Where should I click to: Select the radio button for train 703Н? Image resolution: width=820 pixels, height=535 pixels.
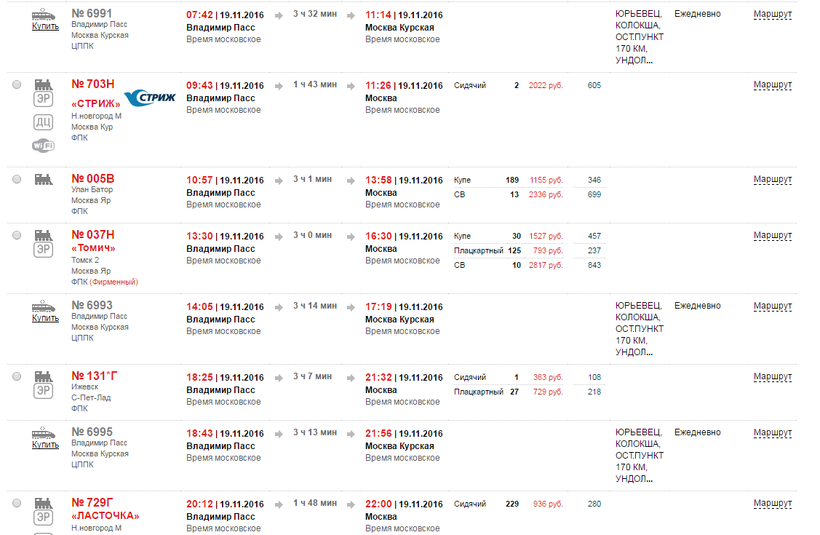coord(17,85)
